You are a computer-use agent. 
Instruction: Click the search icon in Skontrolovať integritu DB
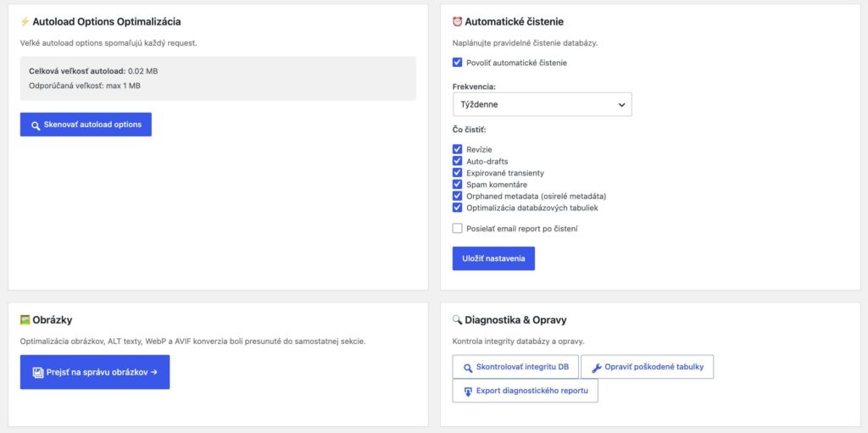[468, 368]
